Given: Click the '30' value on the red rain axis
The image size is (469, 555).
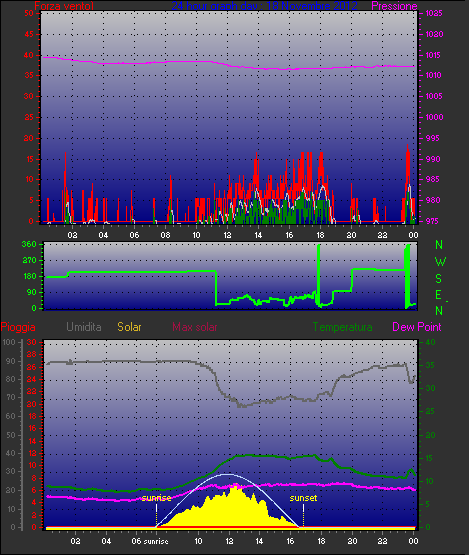Looking at the screenshot, I should 32,342.
